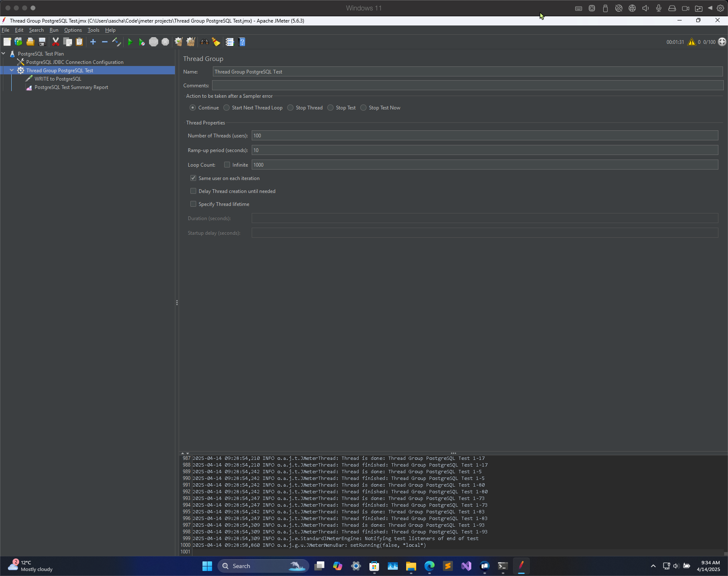The height and width of the screenshot is (576, 728).
Task: Select the Continue radio button
Action: (192, 108)
